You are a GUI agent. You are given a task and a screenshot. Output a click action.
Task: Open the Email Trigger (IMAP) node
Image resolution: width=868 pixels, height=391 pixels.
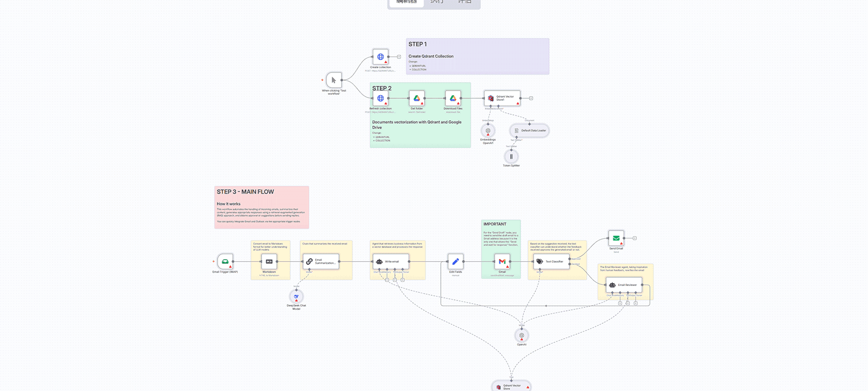(x=225, y=261)
